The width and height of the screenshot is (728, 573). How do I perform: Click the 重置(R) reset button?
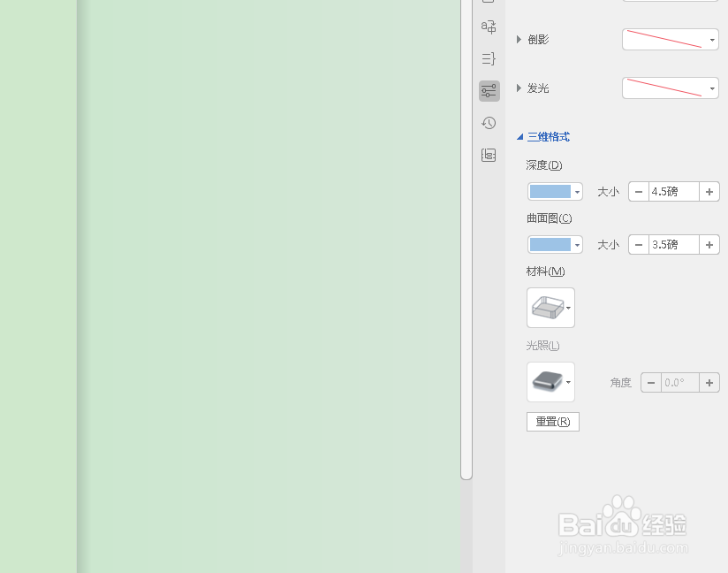point(553,422)
